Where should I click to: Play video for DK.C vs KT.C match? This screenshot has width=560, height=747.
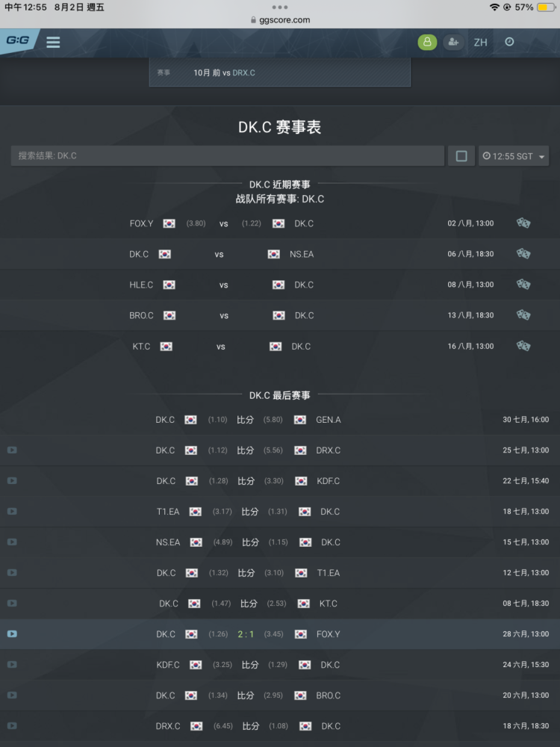[13, 603]
